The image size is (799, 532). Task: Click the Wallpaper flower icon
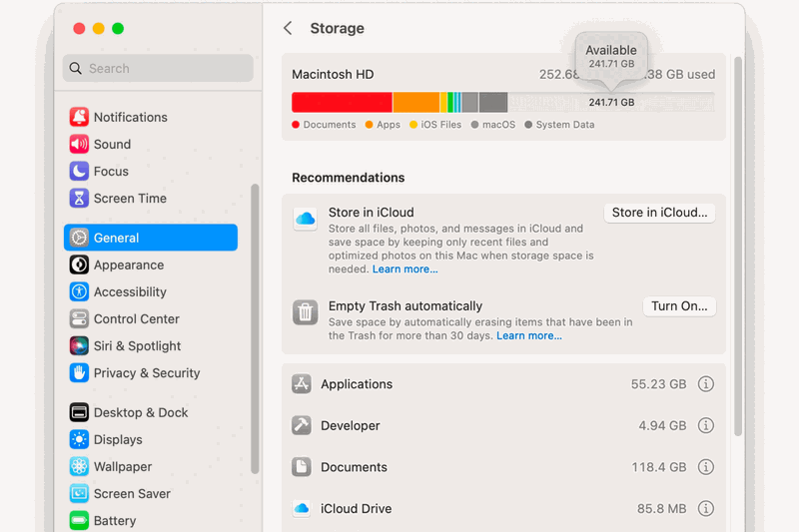point(79,466)
